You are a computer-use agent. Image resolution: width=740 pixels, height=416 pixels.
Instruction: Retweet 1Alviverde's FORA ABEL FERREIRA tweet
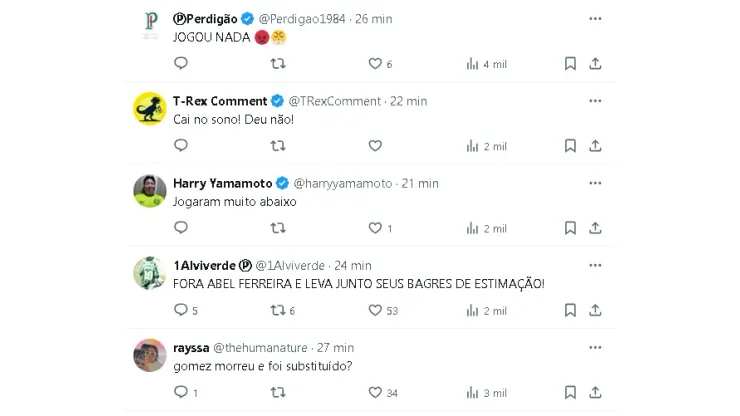pyautogui.click(x=278, y=311)
